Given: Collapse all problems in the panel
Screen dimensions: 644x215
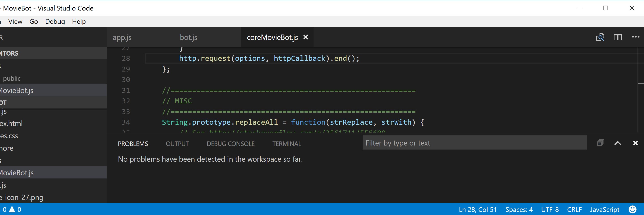Looking at the screenshot, I should 600,143.
